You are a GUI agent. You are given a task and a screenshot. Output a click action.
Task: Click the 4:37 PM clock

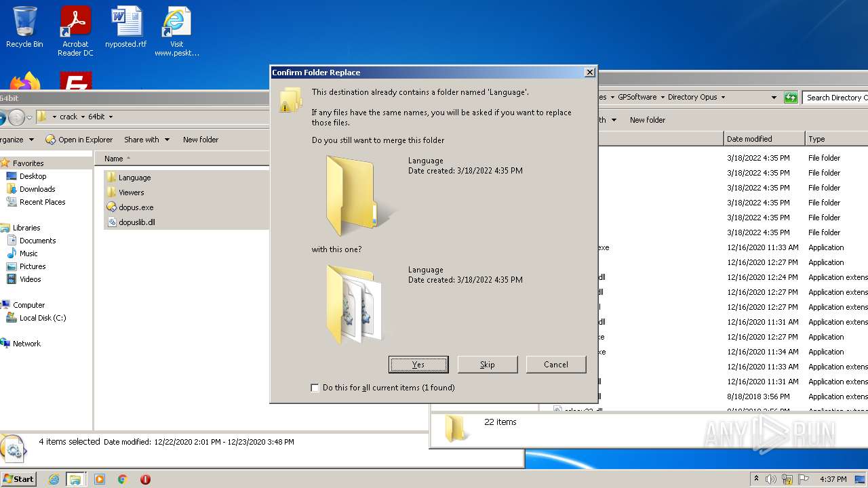click(833, 479)
